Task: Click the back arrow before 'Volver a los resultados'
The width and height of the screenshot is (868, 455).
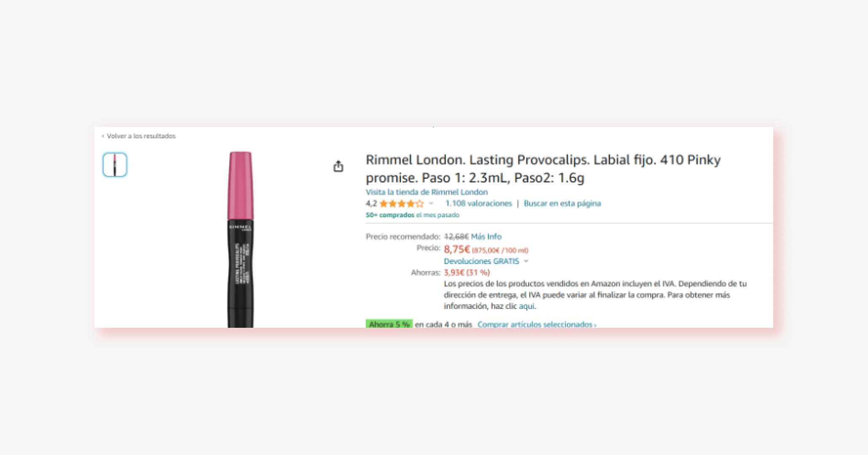Action: click(102, 136)
